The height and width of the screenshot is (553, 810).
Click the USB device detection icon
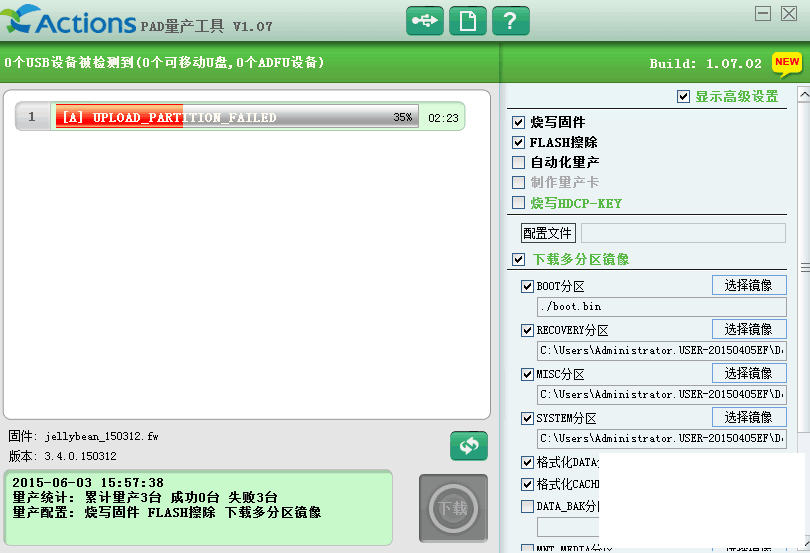425,21
